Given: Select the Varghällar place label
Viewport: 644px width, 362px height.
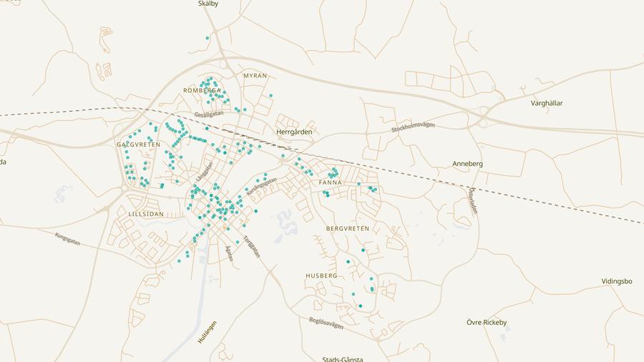Looking at the screenshot, I should [x=547, y=104].
